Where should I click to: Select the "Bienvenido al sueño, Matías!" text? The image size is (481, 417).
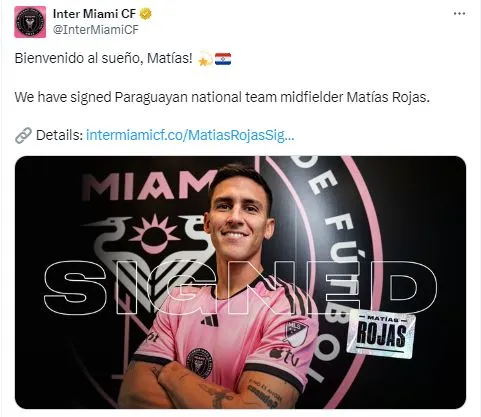click(104, 58)
